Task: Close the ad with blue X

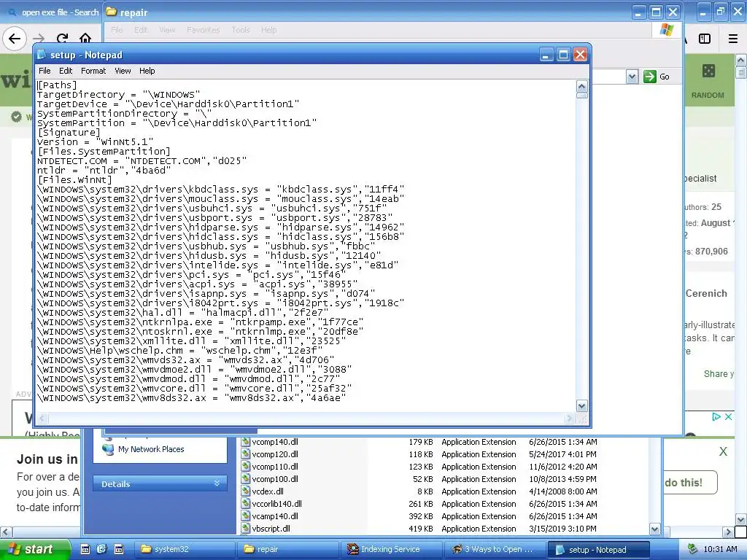Action: coord(729,416)
